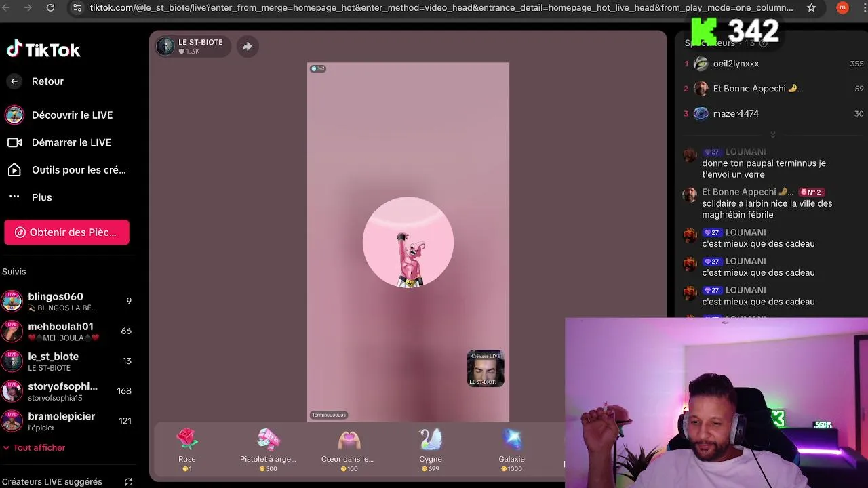Click the TikTok logo
Image resolution: width=868 pixels, height=488 pixels.
tap(43, 49)
